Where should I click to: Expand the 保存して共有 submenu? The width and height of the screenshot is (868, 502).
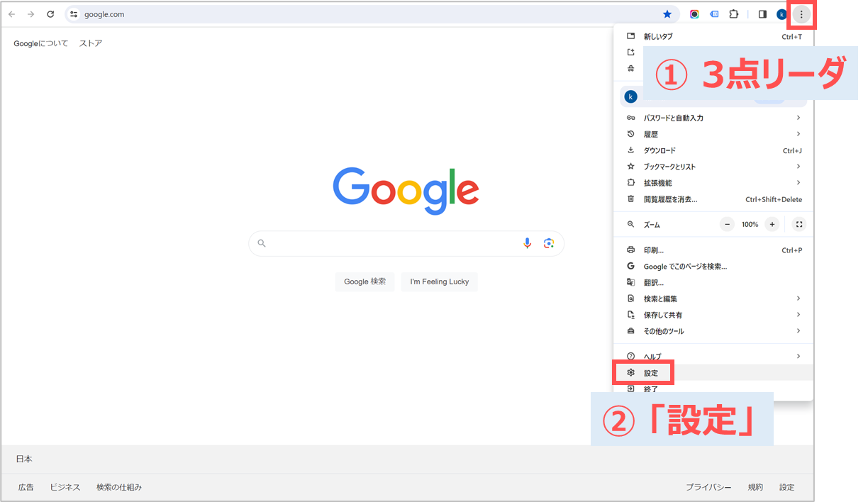tap(713, 315)
